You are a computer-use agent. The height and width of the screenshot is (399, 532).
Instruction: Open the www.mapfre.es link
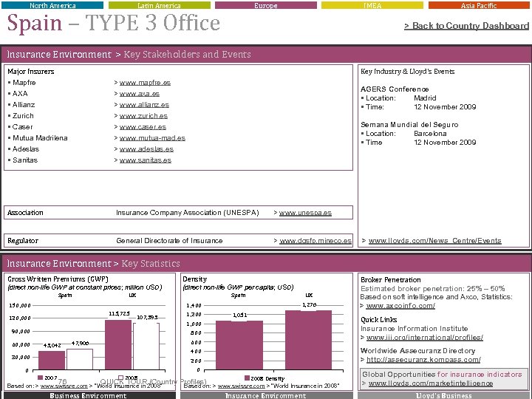pos(145,83)
